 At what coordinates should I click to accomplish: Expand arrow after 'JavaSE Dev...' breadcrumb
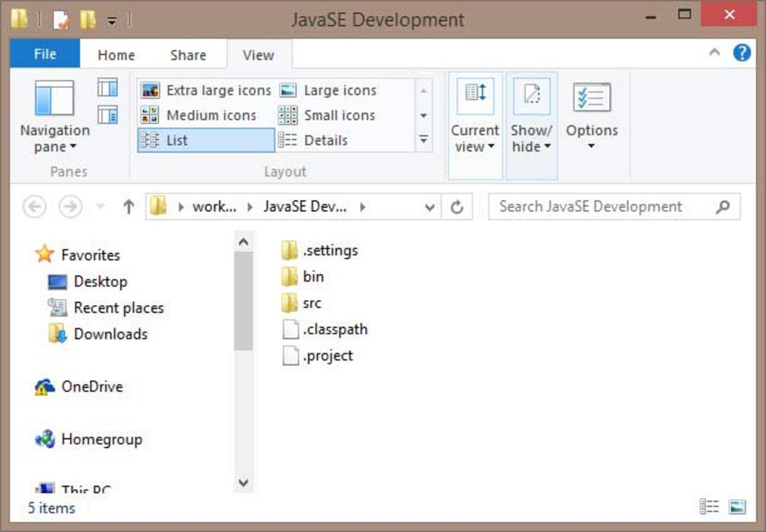362,206
